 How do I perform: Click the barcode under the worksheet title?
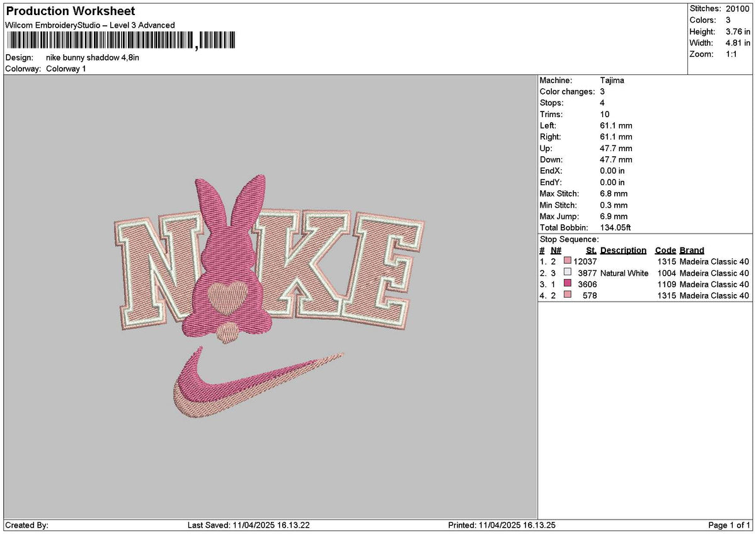coord(122,41)
